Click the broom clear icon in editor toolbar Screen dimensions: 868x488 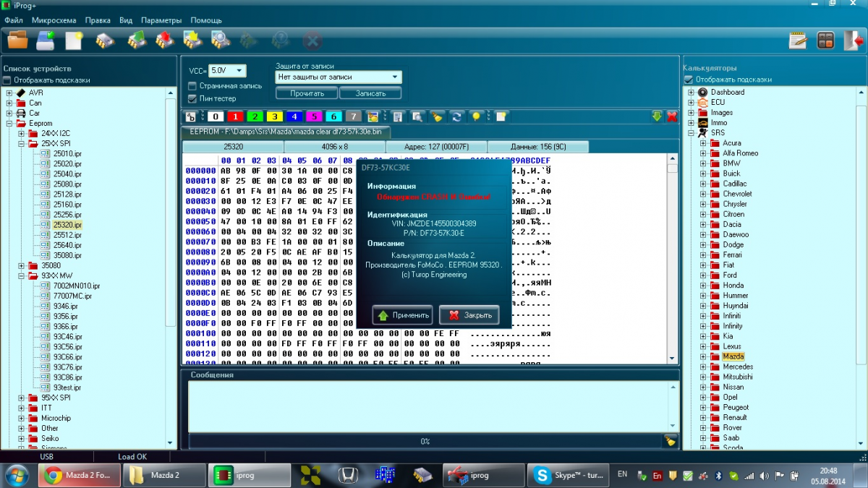coord(438,116)
